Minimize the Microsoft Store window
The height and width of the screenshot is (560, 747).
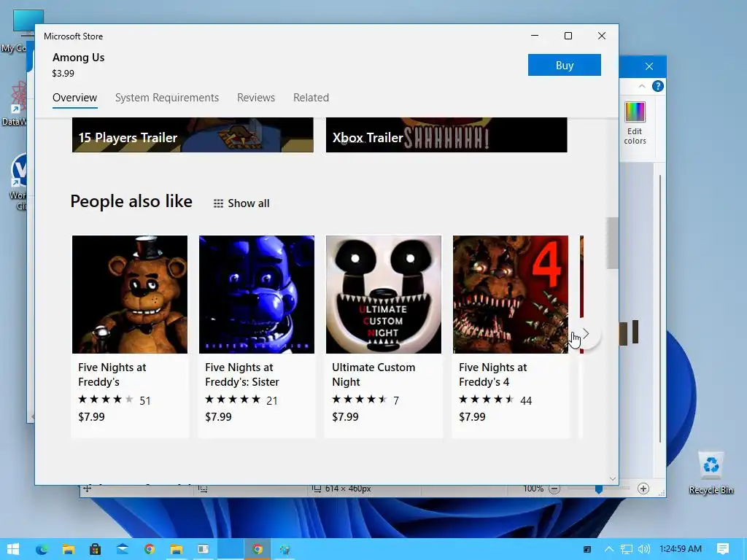(x=535, y=36)
